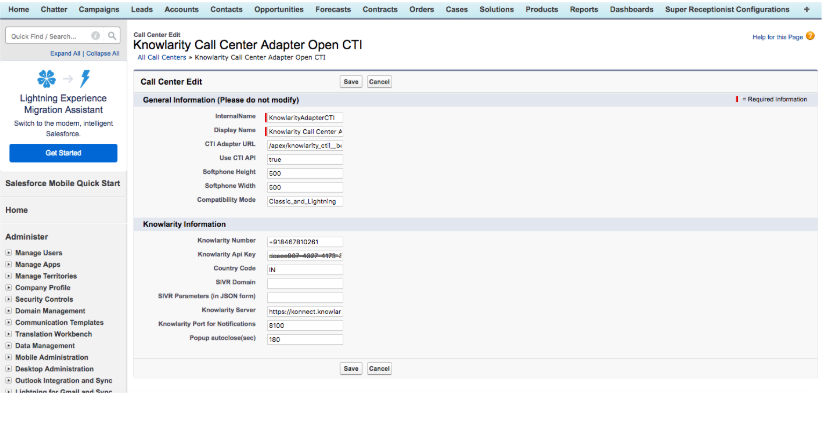Expand Desktop Administration tree node
The width and height of the screenshot is (831, 428).
pos(8,369)
